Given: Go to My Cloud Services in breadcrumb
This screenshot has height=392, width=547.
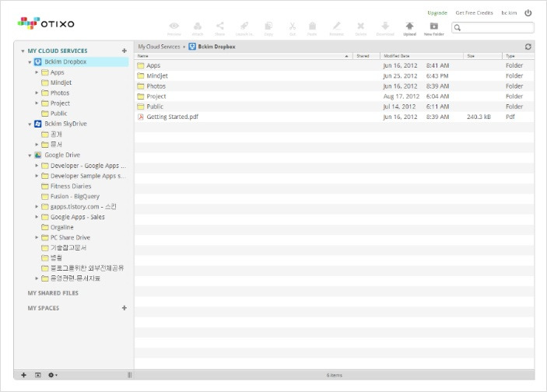Looking at the screenshot, I should (159, 47).
